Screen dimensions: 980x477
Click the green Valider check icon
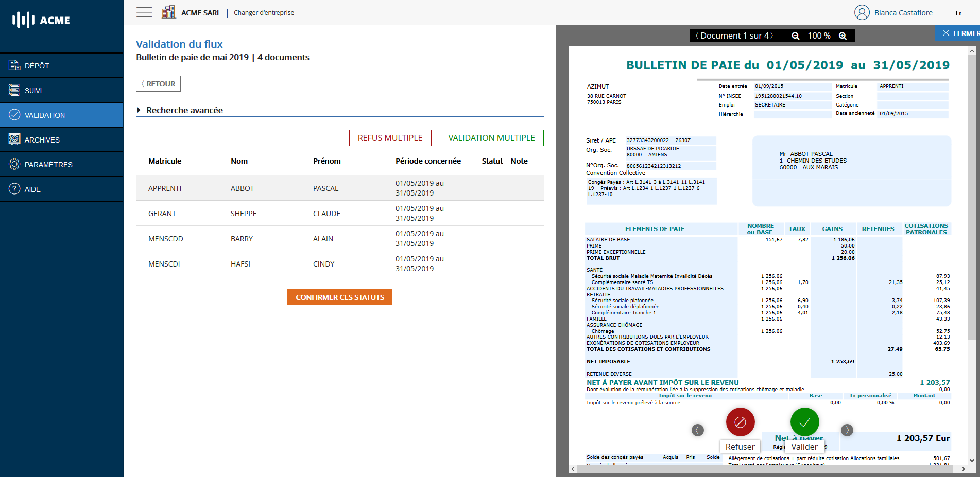pyautogui.click(x=804, y=421)
